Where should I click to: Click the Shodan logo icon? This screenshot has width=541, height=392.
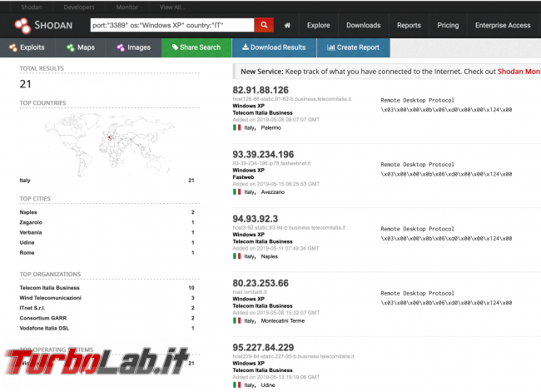click(x=22, y=25)
